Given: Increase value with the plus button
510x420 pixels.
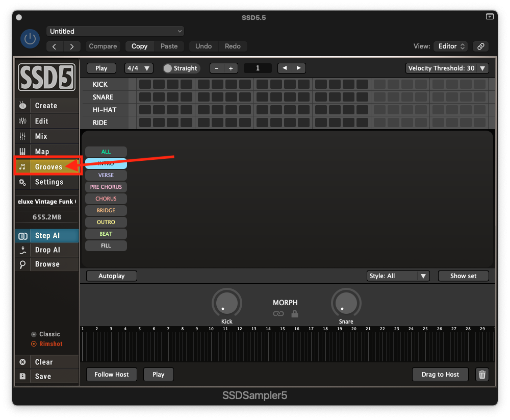Looking at the screenshot, I should click(x=231, y=68).
